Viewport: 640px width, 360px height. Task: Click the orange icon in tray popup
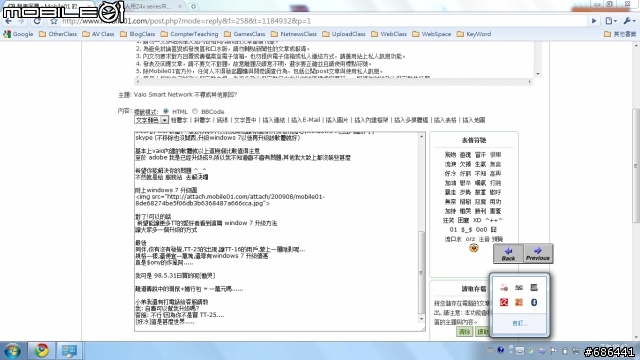[x=519, y=302]
